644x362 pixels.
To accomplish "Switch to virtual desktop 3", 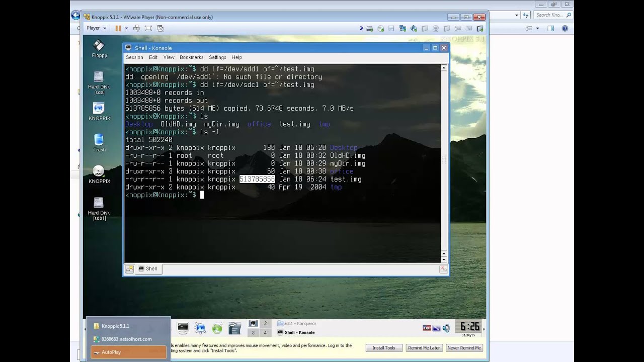I will tap(253, 332).
